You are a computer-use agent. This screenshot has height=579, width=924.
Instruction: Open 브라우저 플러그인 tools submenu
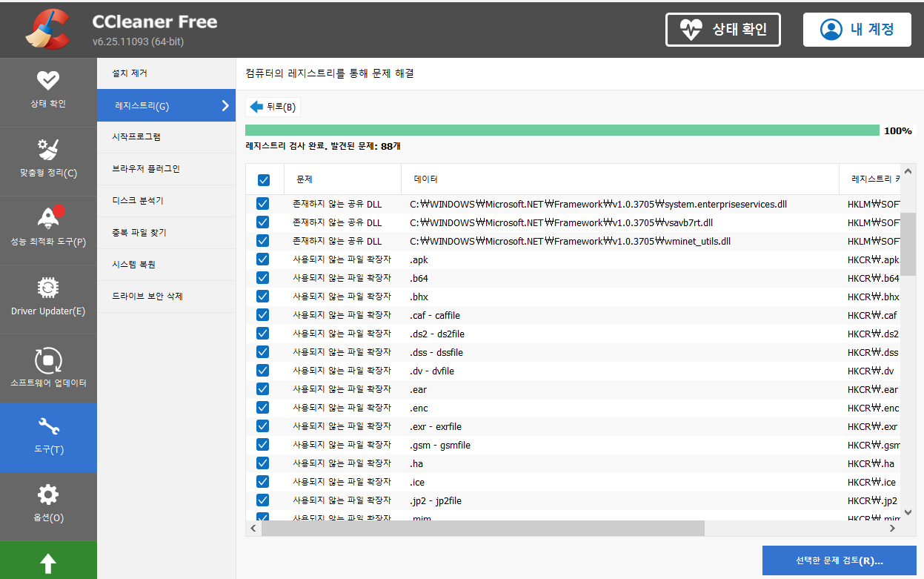(x=166, y=169)
